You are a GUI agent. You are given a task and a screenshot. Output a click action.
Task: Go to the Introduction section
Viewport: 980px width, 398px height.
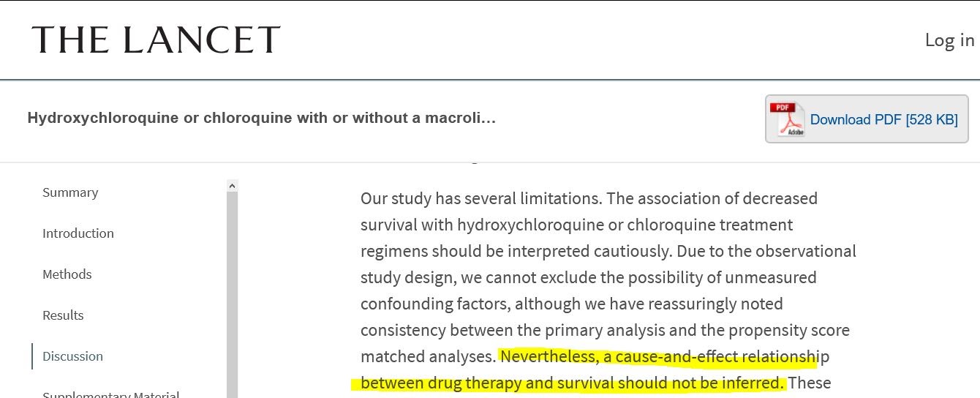pyautogui.click(x=78, y=233)
